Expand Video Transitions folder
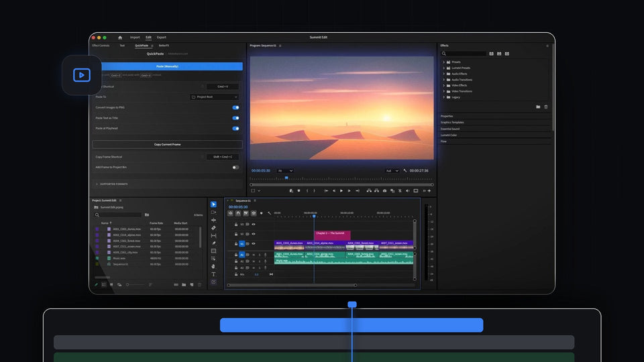The height and width of the screenshot is (362, 644). pos(444,91)
